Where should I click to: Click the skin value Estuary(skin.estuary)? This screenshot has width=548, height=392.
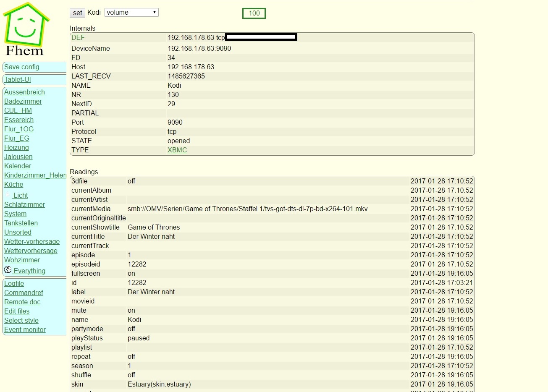tap(159, 384)
